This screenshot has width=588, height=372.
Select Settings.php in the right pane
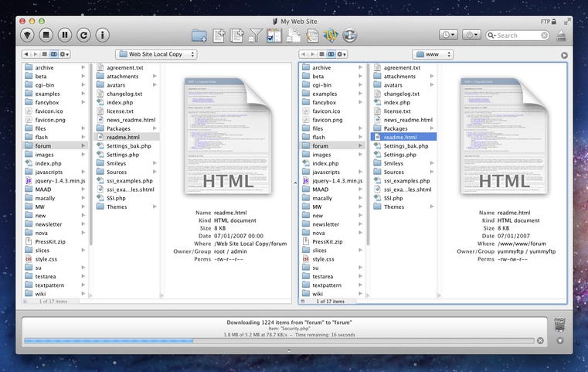399,155
